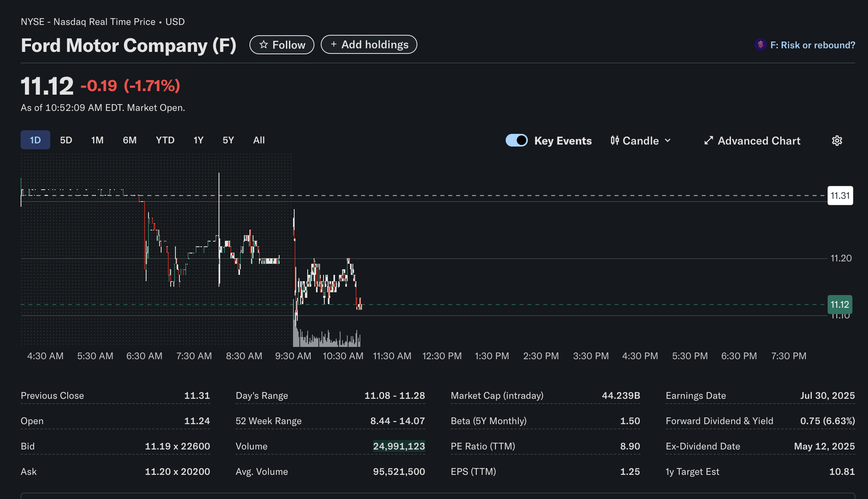The image size is (868, 499).
Task: Click the 52 Week Range value 8.44 - 14.07
Action: point(398,421)
